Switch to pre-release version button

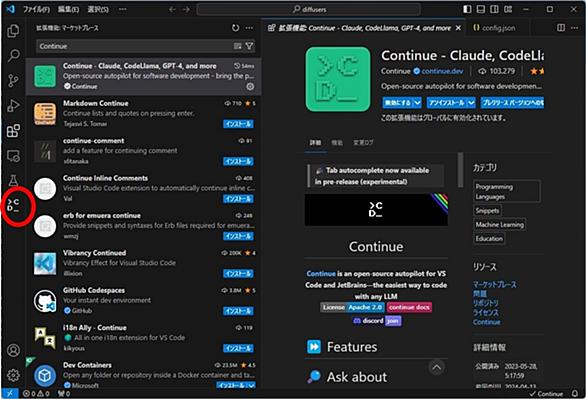(512, 102)
